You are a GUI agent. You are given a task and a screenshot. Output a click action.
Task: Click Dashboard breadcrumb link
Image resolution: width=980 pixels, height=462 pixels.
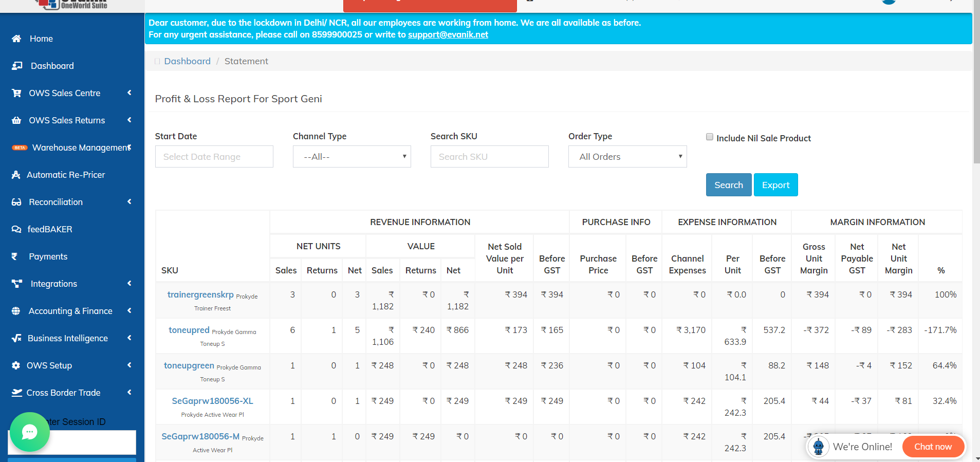pos(187,61)
